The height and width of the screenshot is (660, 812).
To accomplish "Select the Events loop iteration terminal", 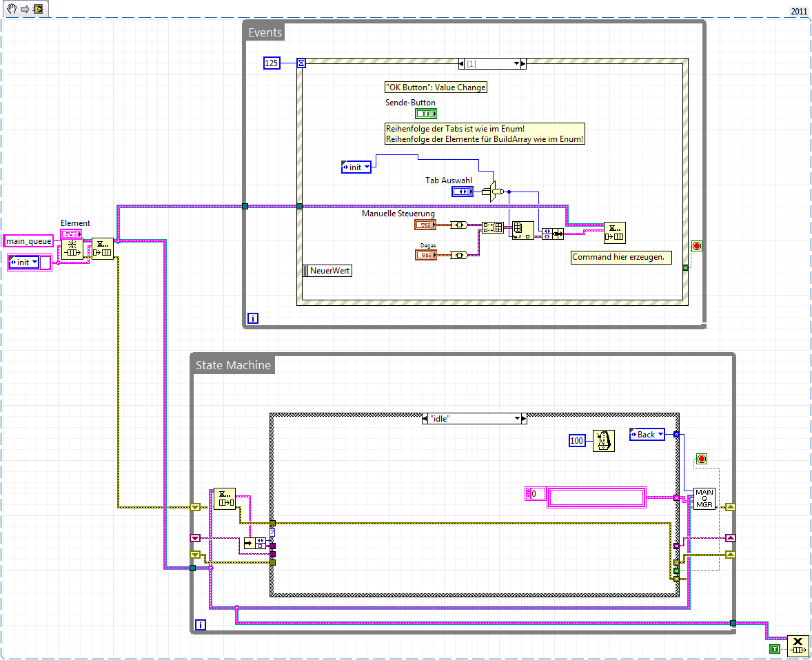I will [x=252, y=318].
